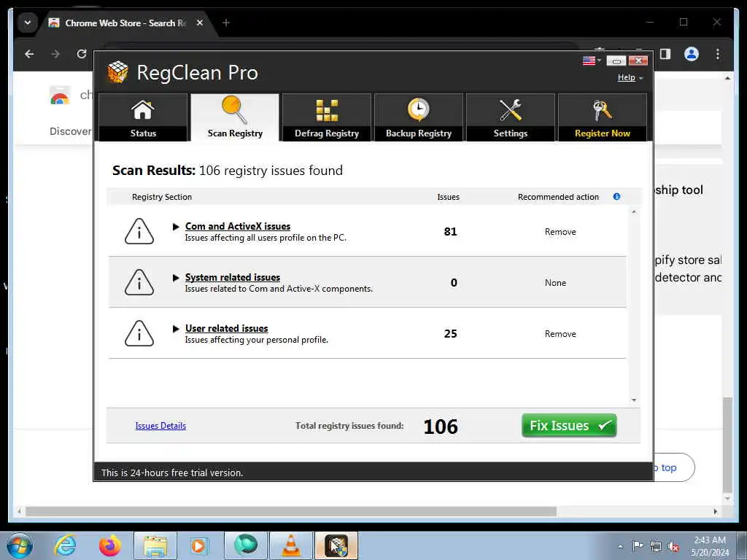The width and height of the screenshot is (747, 560).
Task: Close the Chrome Web Store tab
Action: 200,23
